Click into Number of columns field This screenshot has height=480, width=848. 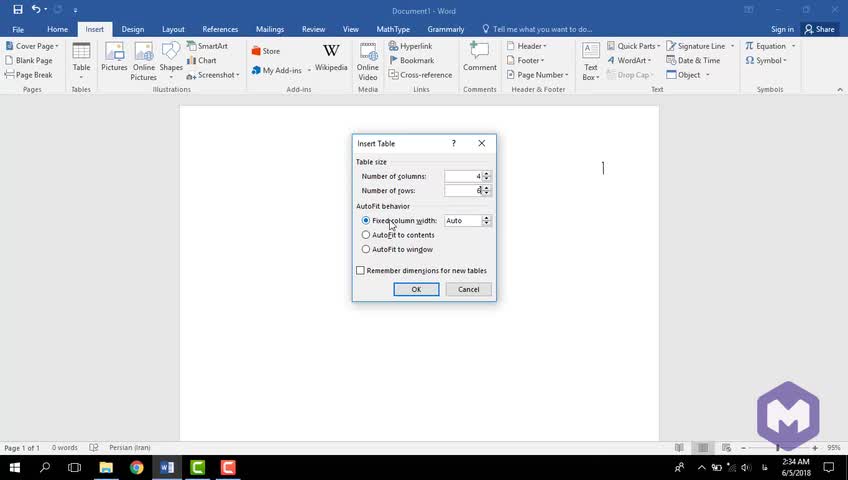click(x=463, y=176)
